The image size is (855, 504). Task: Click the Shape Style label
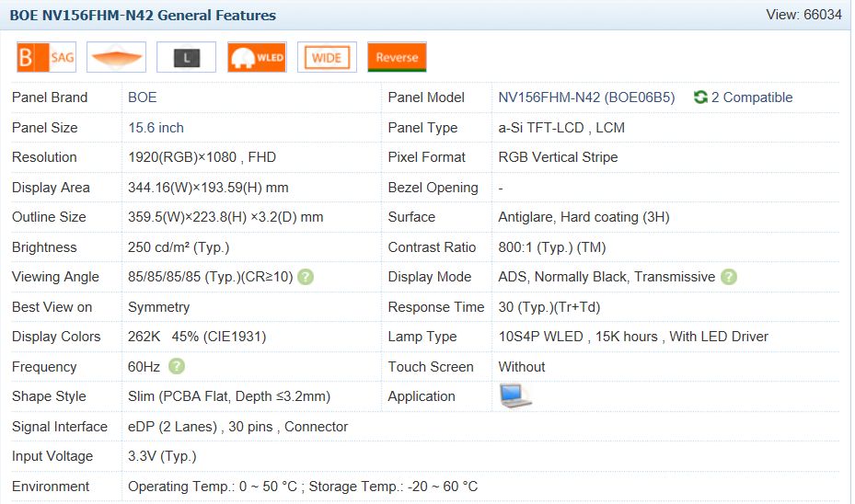[x=49, y=396]
